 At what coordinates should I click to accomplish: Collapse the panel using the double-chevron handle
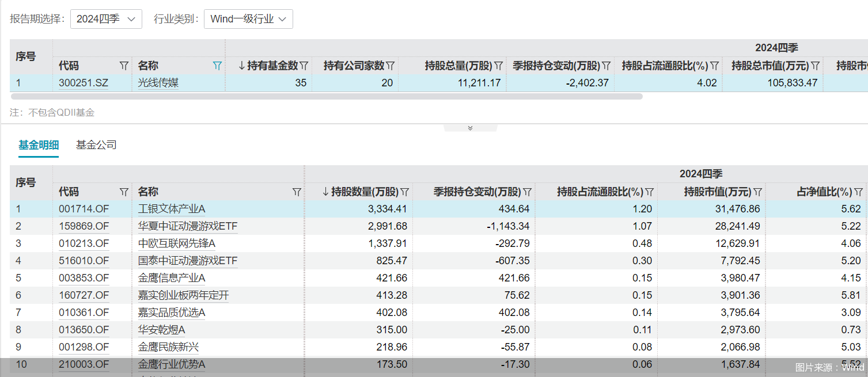[x=470, y=128]
